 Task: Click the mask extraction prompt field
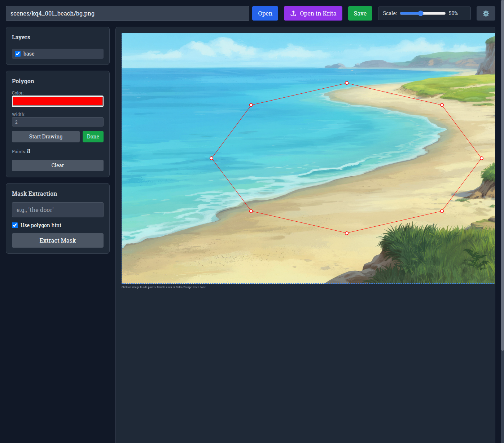point(58,210)
